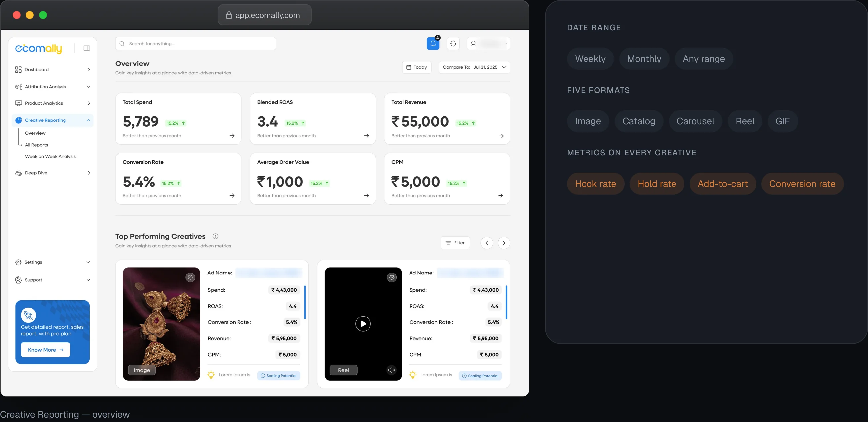
Task: Open the notifications bell icon
Action: 433,43
